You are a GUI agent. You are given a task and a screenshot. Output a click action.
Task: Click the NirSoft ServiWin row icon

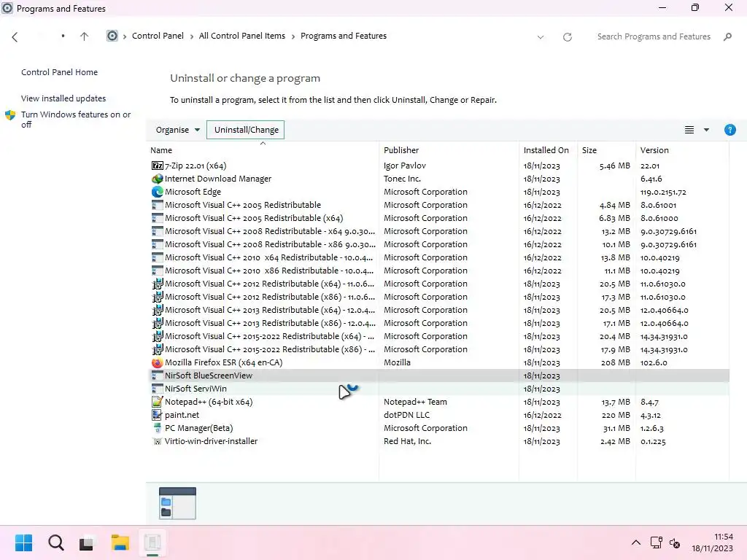[158, 389]
